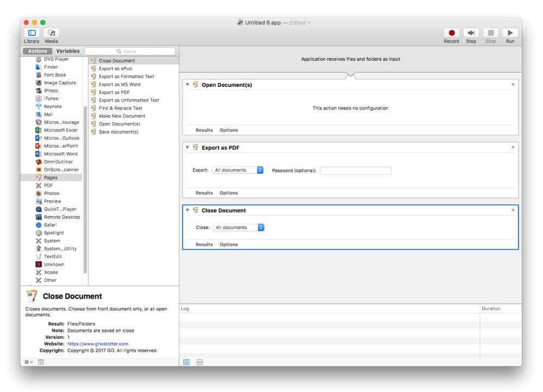
Task: Select the OmniOutliner library icon
Action: (39, 162)
